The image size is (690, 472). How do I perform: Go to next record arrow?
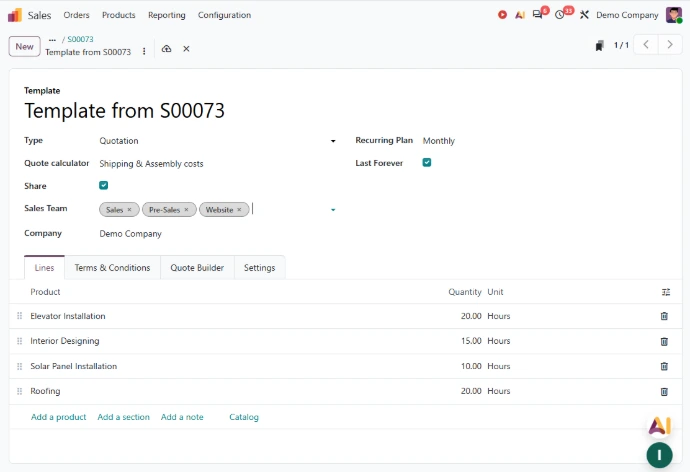(670, 44)
